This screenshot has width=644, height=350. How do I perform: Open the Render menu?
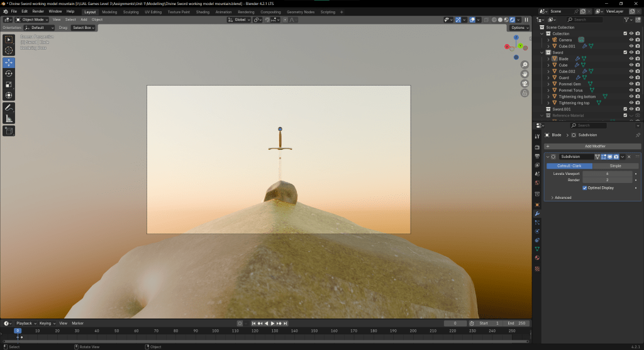[x=38, y=11]
